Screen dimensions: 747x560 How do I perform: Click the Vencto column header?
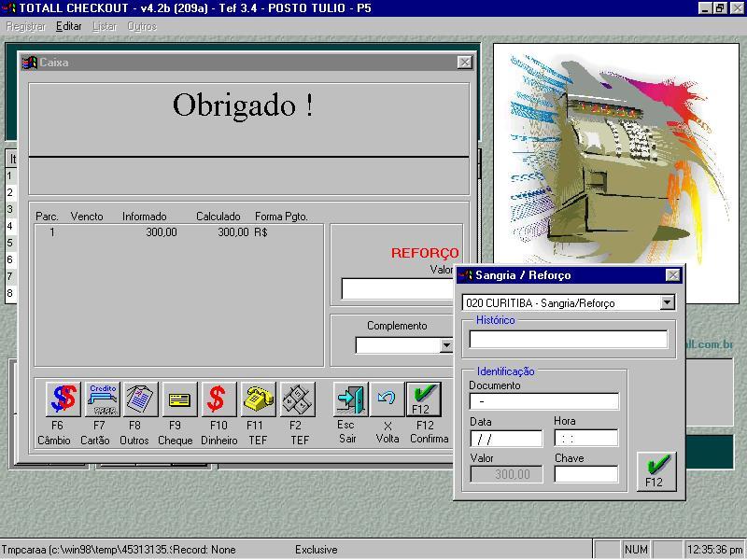coord(87,217)
